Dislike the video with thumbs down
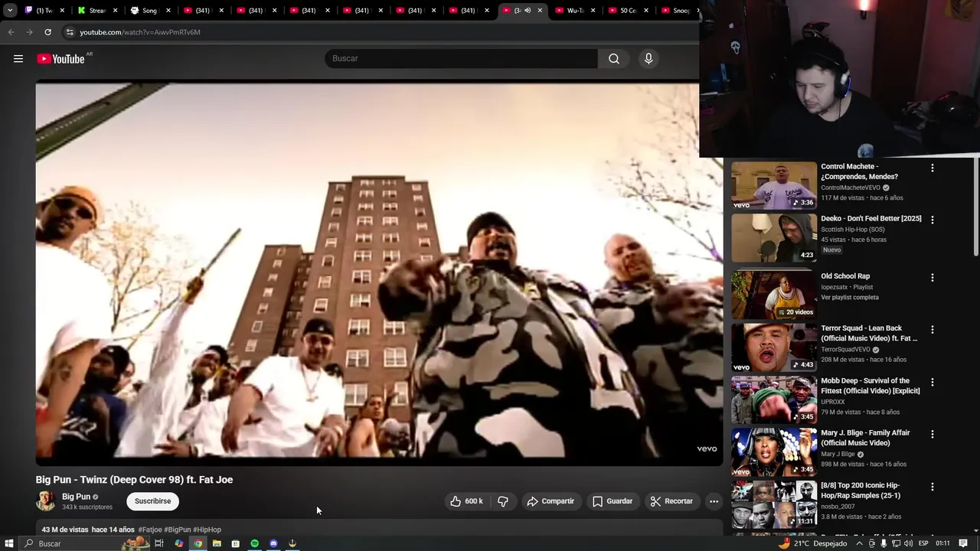The image size is (980, 551). pyautogui.click(x=503, y=501)
